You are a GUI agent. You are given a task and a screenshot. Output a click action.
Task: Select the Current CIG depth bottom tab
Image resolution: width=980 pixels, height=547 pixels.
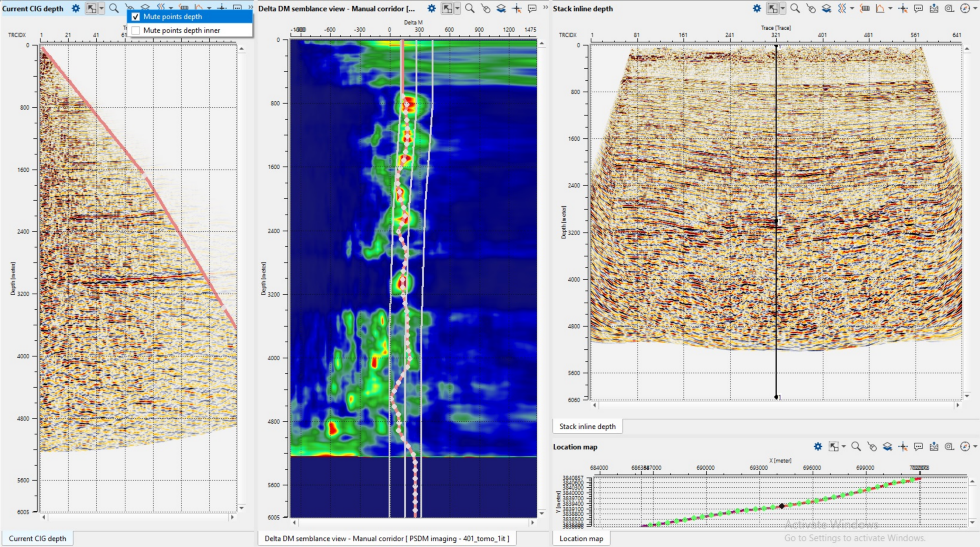tap(37, 538)
